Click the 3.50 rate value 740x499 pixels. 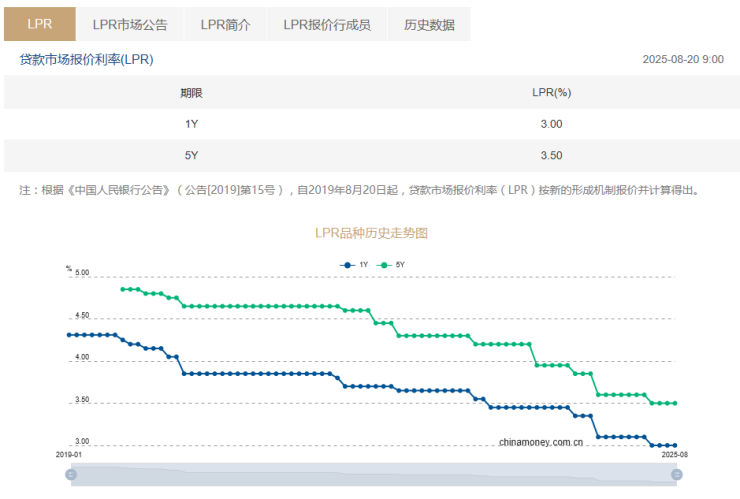(x=551, y=156)
